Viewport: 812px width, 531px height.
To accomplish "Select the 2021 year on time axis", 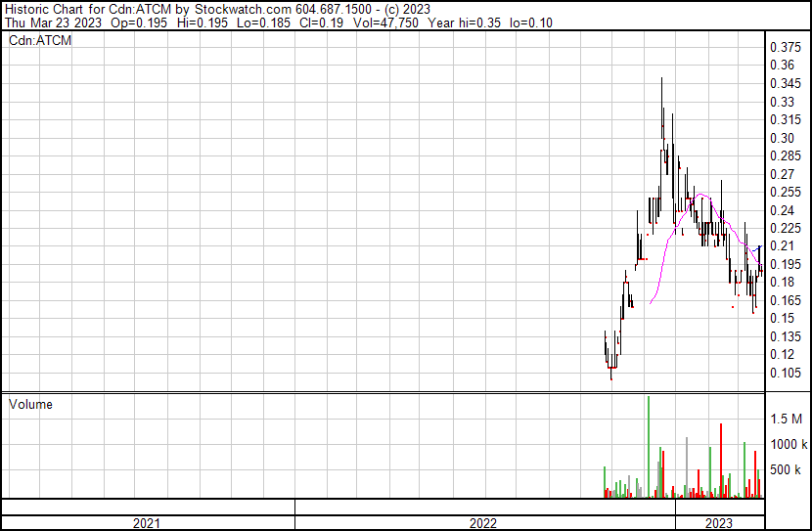I will (147, 523).
